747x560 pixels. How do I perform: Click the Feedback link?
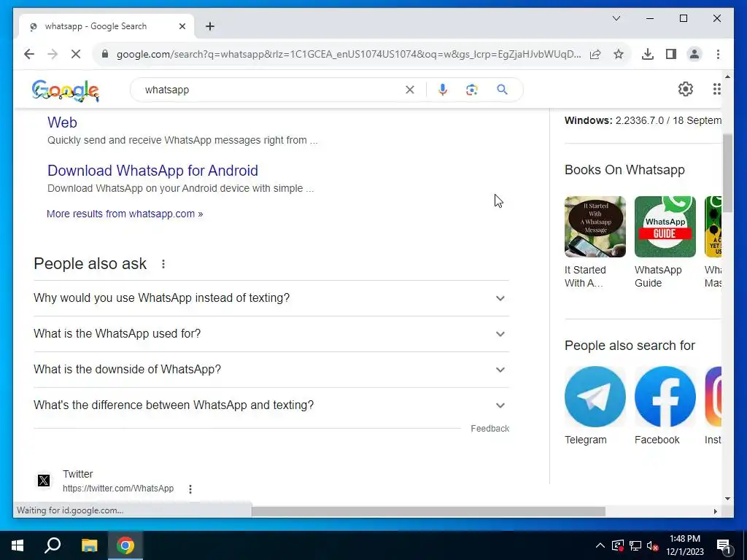pyautogui.click(x=489, y=429)
